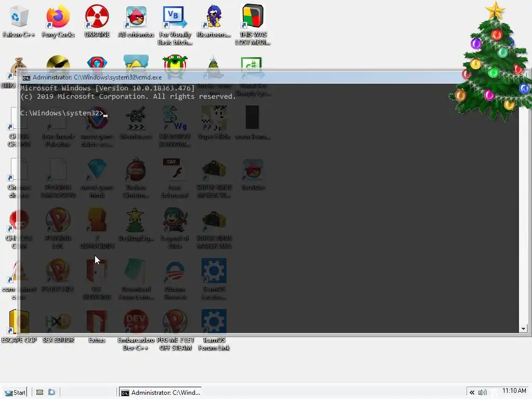Select the Embarcadero Dev-C++ label

coord(136,344)
